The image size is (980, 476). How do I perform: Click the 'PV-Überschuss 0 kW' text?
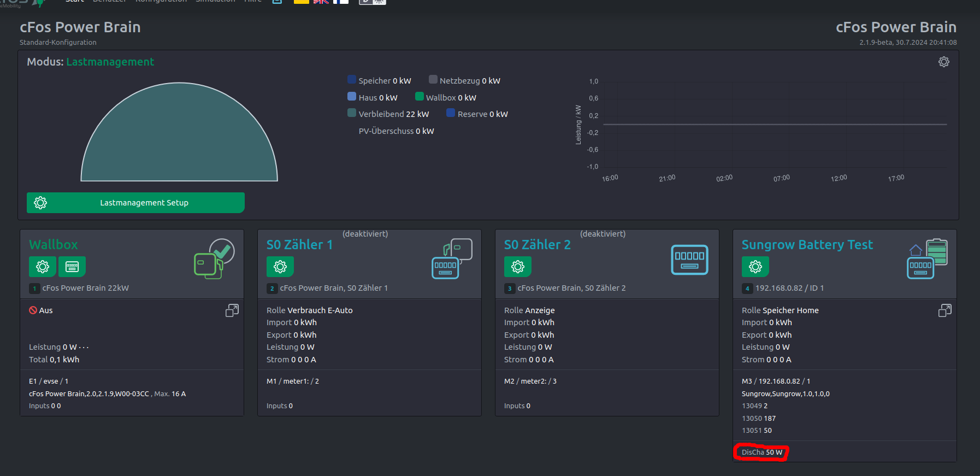pyautogui.click(x=396, y=131)
